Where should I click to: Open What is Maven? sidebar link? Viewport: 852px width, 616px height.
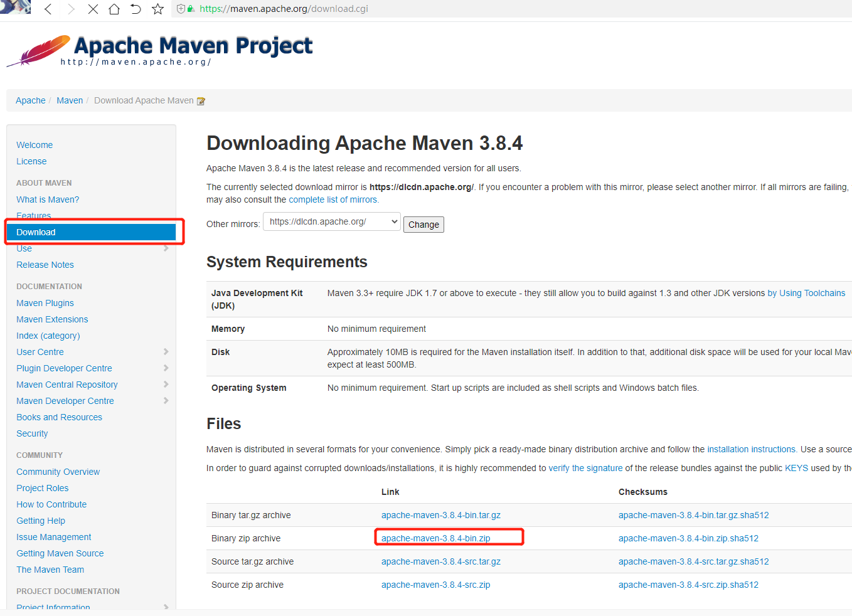[x=48, y=199]
